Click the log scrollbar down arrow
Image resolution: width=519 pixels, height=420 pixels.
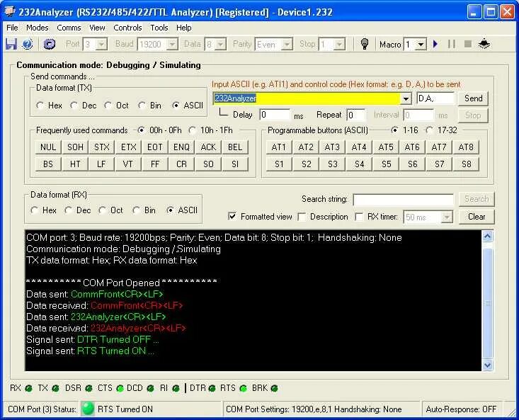pyautogui.click(x=488, y=365)
